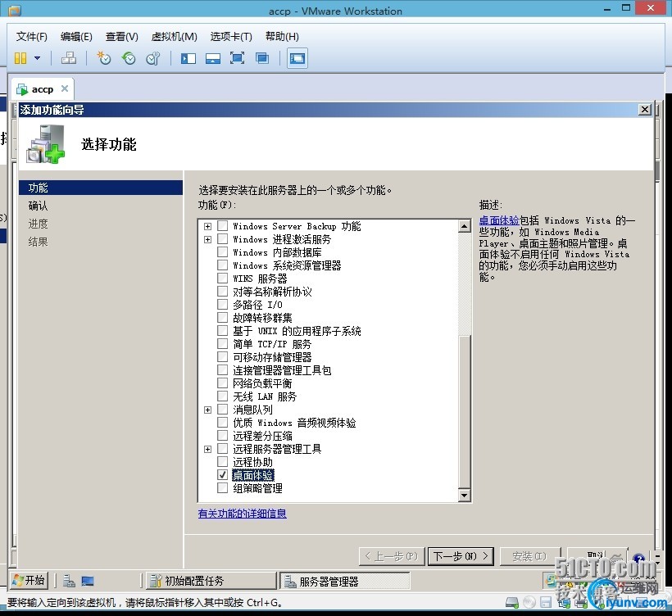Click the feature list scroll down arrow

tap(464, 496)
